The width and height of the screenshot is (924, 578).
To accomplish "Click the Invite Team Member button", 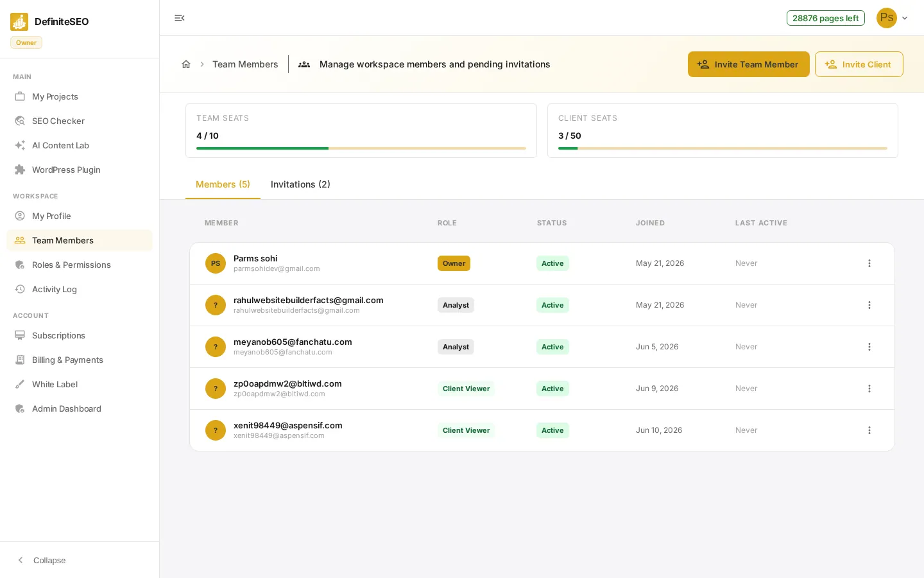I will click(x=748, y=64).
